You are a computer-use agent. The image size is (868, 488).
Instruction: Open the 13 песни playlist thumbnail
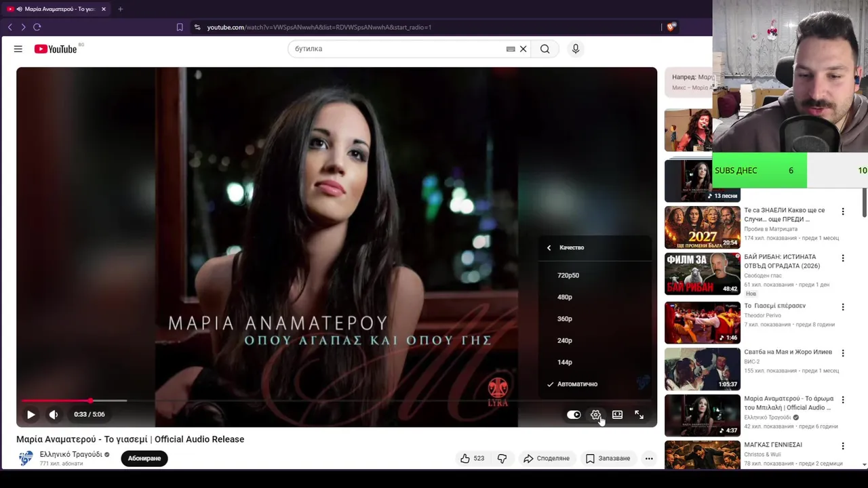click(703, 180)
